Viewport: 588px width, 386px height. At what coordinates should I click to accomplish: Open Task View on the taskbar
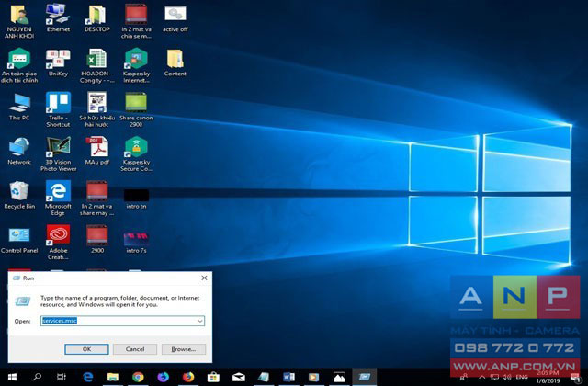(62, 377)
